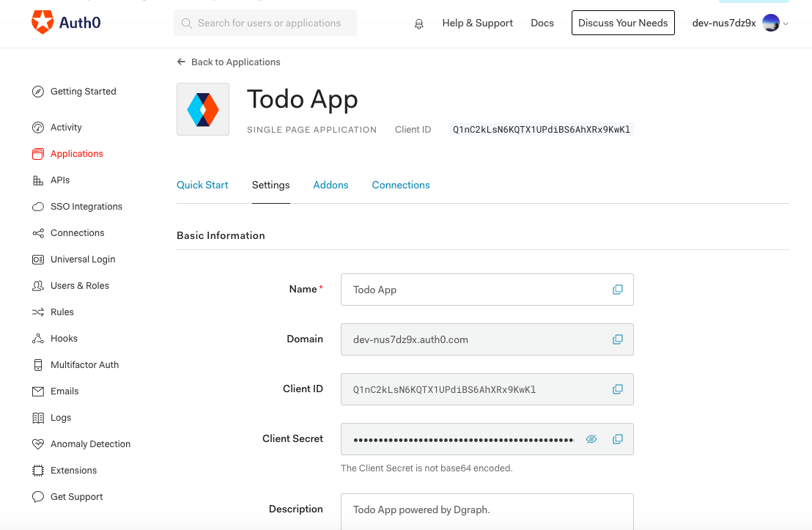Click the Connections share icon in sidebar

38,233
